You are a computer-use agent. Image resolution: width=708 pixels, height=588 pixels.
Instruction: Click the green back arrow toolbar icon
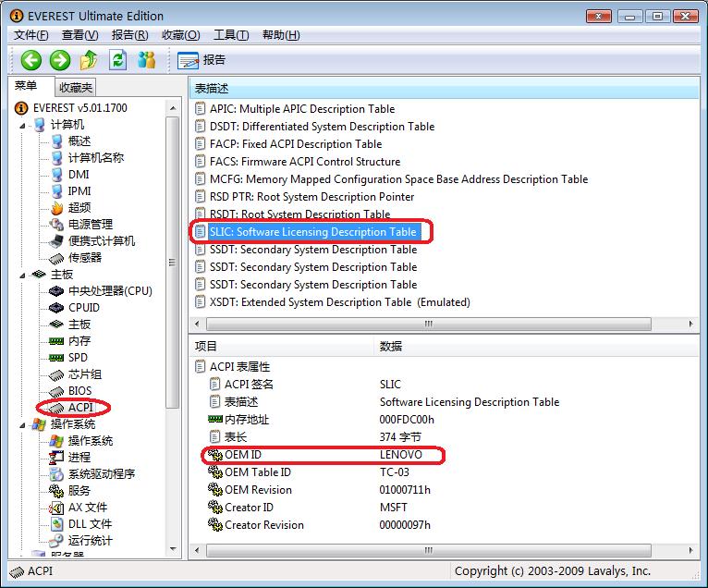coord(31,61)
